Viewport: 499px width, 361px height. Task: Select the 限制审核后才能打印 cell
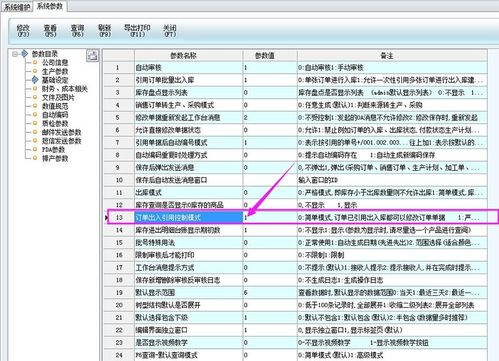pos(189,255)
